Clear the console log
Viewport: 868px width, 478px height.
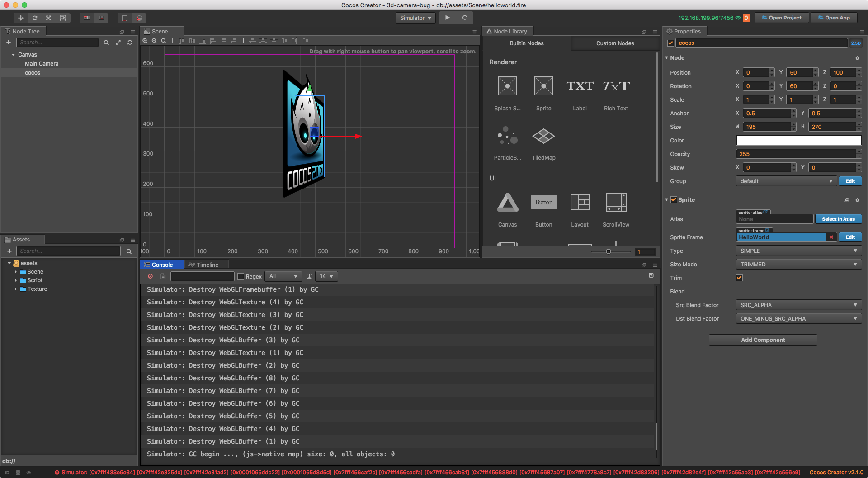pyautogui.click(x=151, y=276)
